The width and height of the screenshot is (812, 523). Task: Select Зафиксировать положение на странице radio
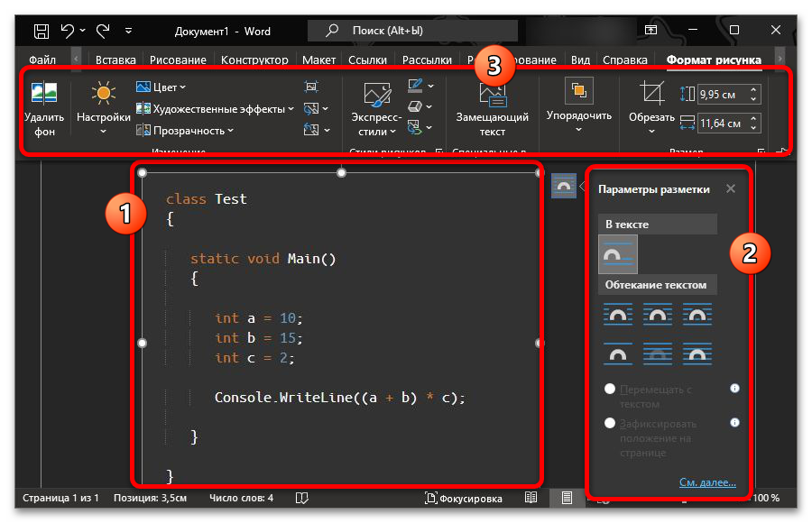610,423
